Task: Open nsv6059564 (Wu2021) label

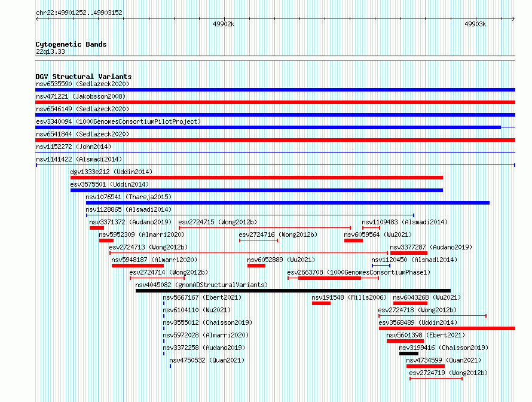Action: (378, 234)
